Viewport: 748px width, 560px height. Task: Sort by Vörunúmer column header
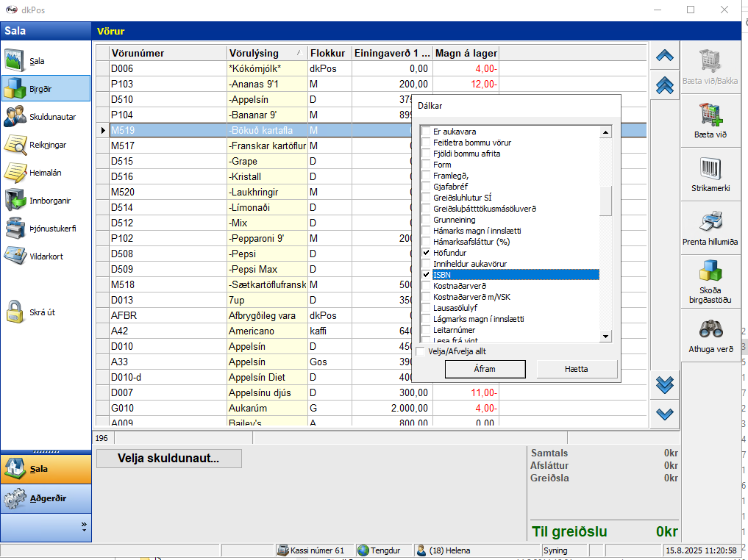[x=168, y=53]
